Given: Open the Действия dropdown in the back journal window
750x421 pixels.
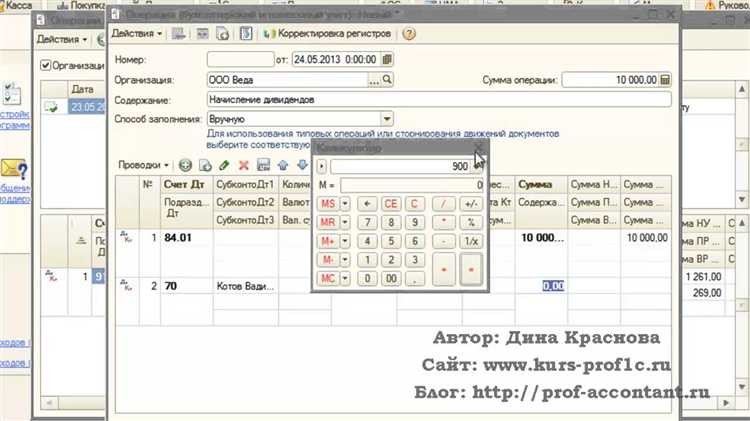Looking at the screenshot, I should (x=62, y=39).
